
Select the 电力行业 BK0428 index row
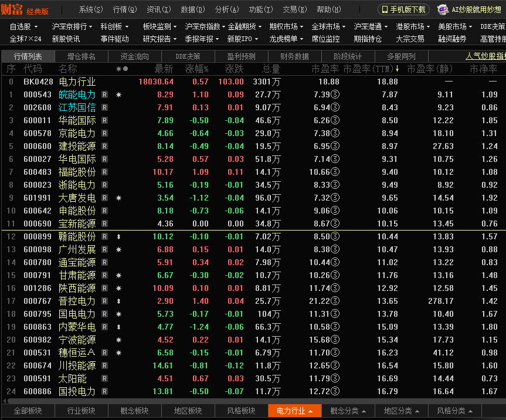[254, 82]
